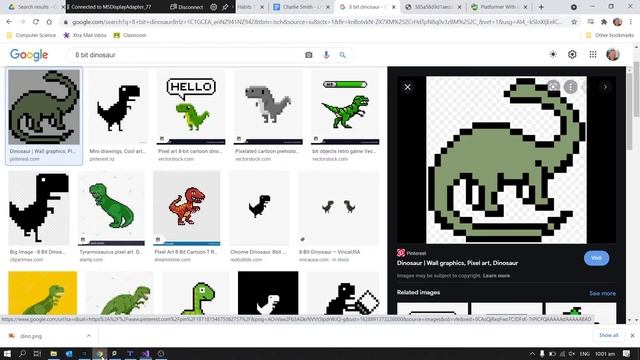Search by image using camera icon
The height and width of the screenshot is (360, 640).
309,55
